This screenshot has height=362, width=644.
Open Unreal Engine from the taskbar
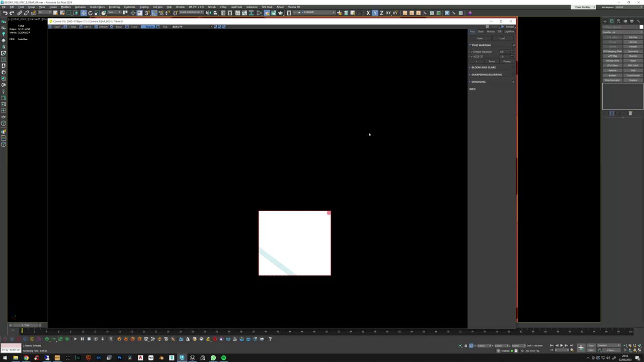click(192, 358)
